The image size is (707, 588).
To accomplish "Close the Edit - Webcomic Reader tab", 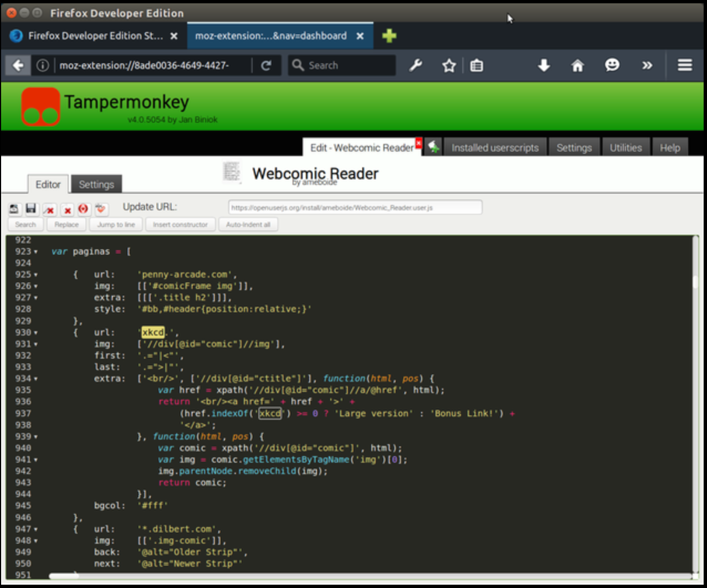I will tap(419, 143).
